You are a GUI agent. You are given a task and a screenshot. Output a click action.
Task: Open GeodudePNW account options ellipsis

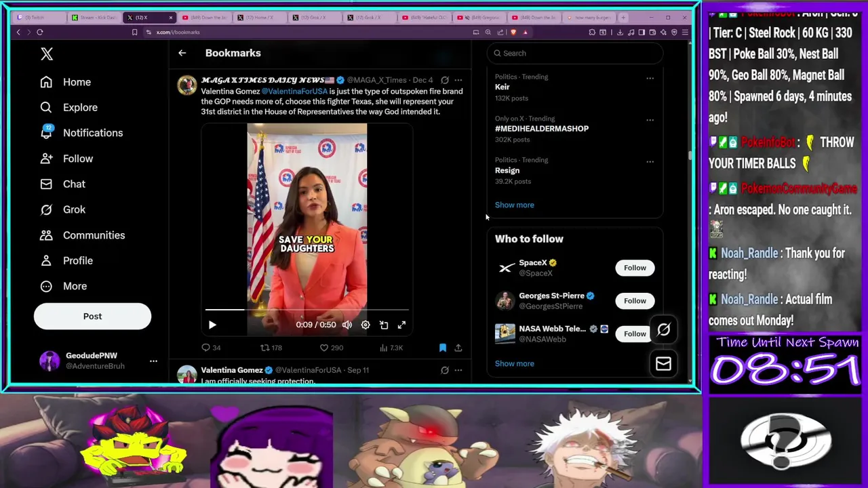click(x=153, y=361)
